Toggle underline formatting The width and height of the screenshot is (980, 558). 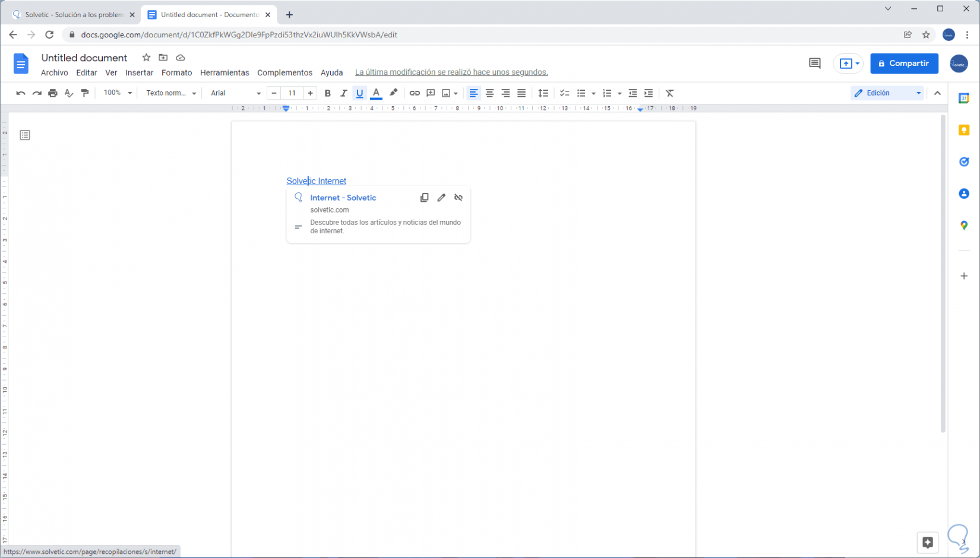359,93
